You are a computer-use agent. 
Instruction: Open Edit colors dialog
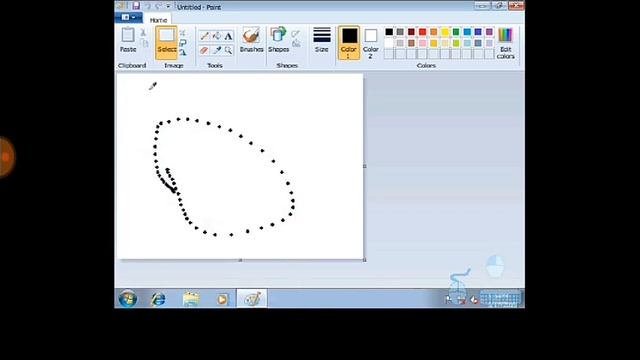coord(505,44)
